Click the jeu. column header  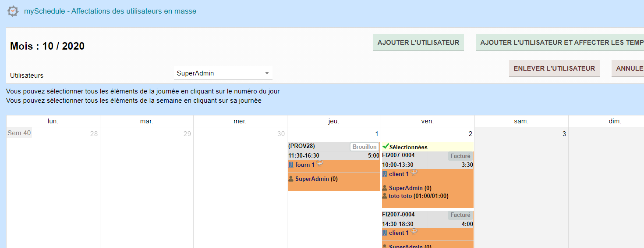coord(334,121)
